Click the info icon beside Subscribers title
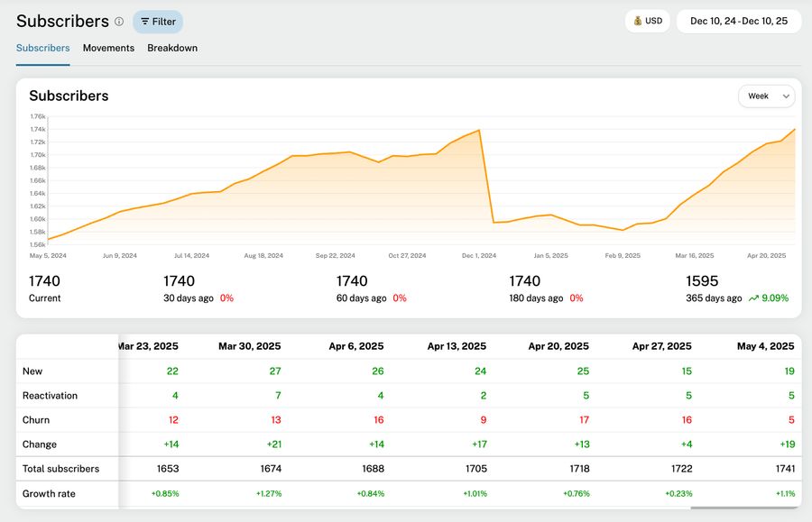 [x=119, y=22]
